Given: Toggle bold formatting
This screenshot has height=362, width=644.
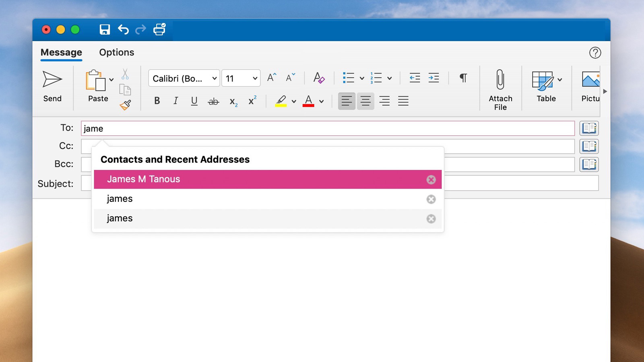Looking at the screenshot, I should pyautogui.click(x=157, y=101).
